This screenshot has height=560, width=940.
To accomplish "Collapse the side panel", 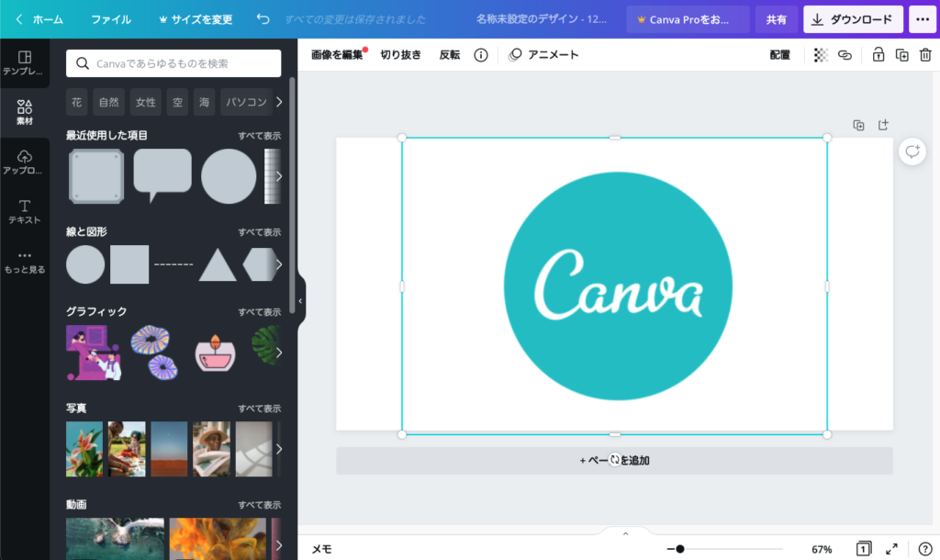I will 300,301.
